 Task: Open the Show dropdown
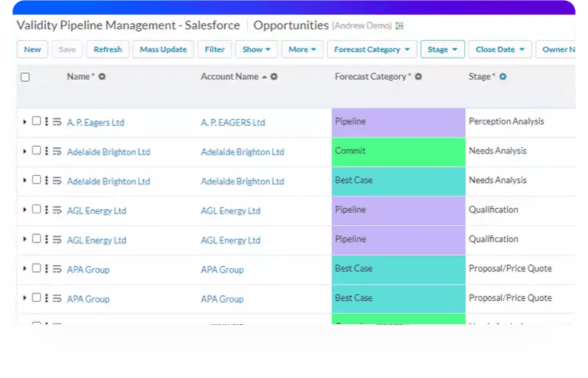[257, 49]
